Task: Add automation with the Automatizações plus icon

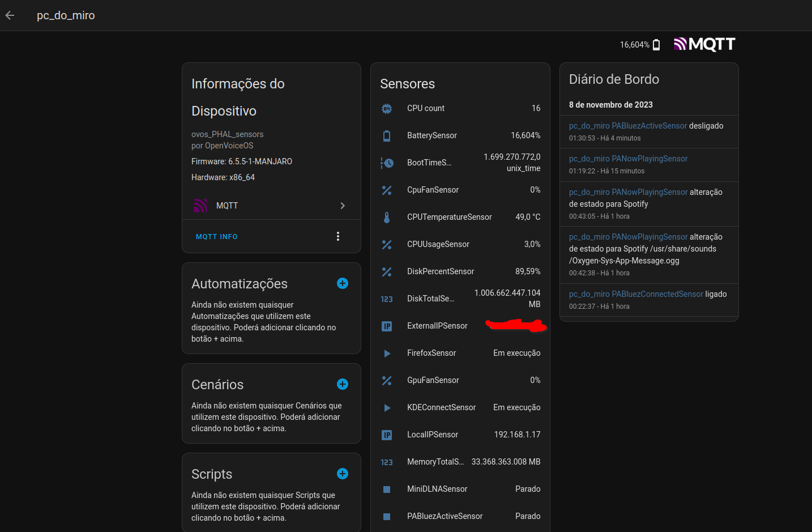Action: pos(343,283)
